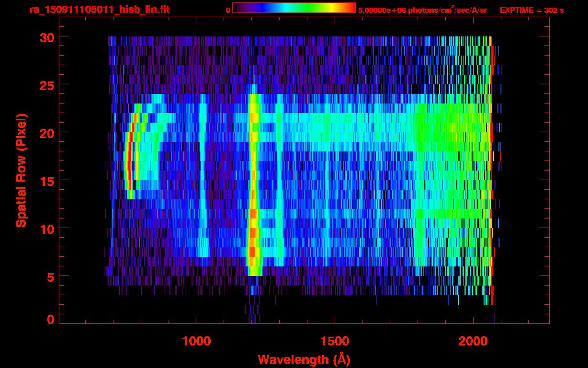Screen dimensions: 588x368
Task: Click the 5.00000e+06 photons units label
Action: 422,10
